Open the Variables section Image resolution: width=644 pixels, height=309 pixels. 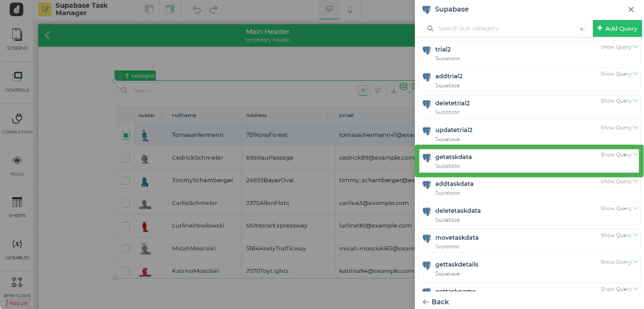point(17,249)
